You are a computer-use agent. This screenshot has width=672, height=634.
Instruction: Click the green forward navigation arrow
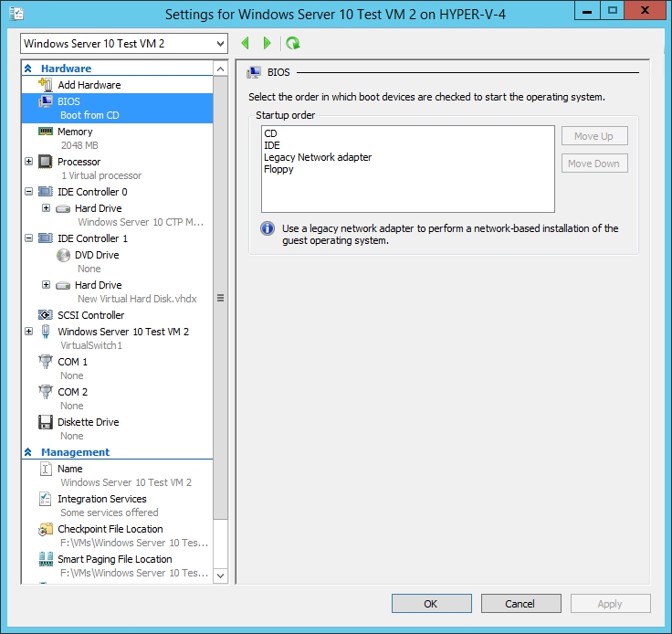[x=267, y=43]
